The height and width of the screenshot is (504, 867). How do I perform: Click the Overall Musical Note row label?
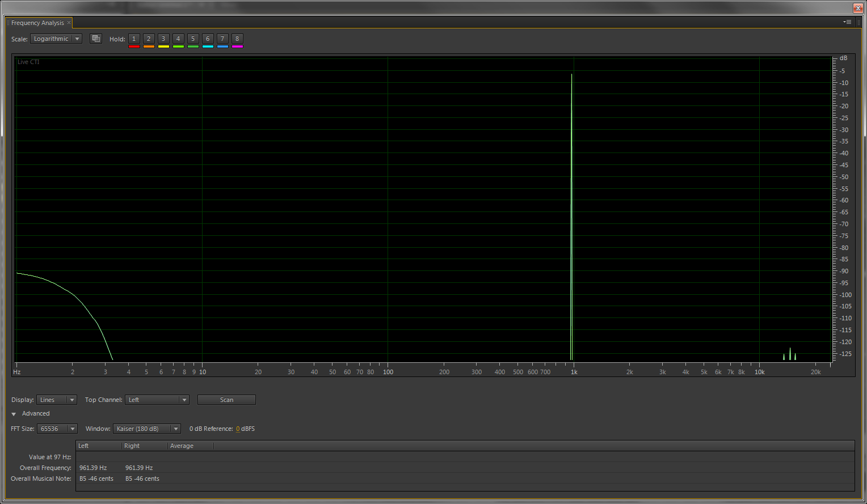point(41,478)
